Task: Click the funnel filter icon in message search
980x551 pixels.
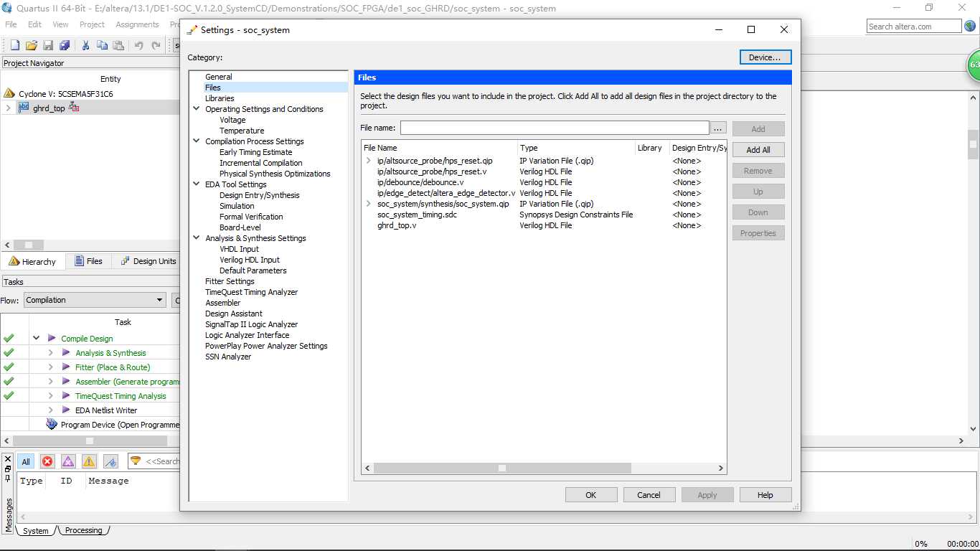Action: [x=136, y=461]
